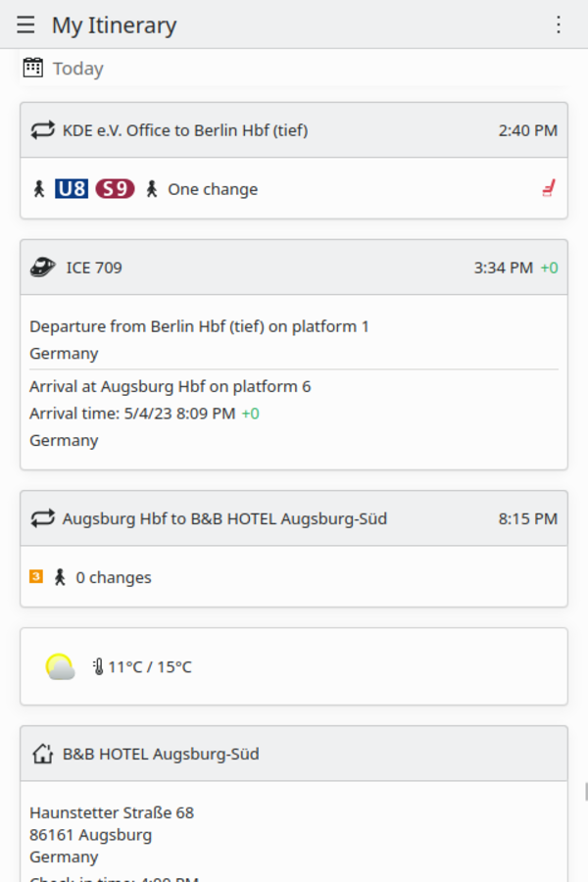
Task: Expand the Augsburg Hbf transfer card
Action: 294,518
